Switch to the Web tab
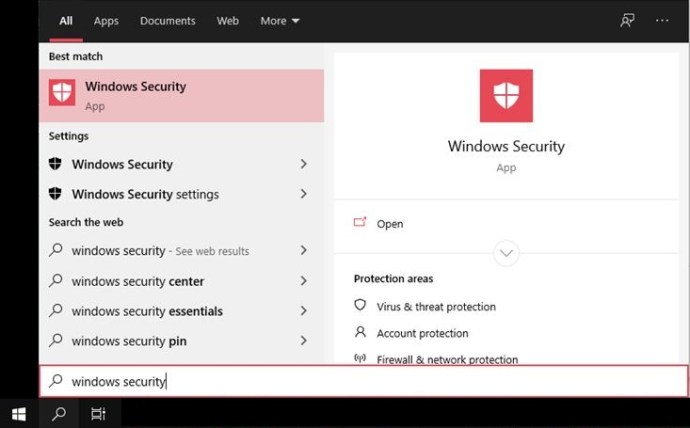The width and height of the screenshot is (690, 428). point(228,21)
